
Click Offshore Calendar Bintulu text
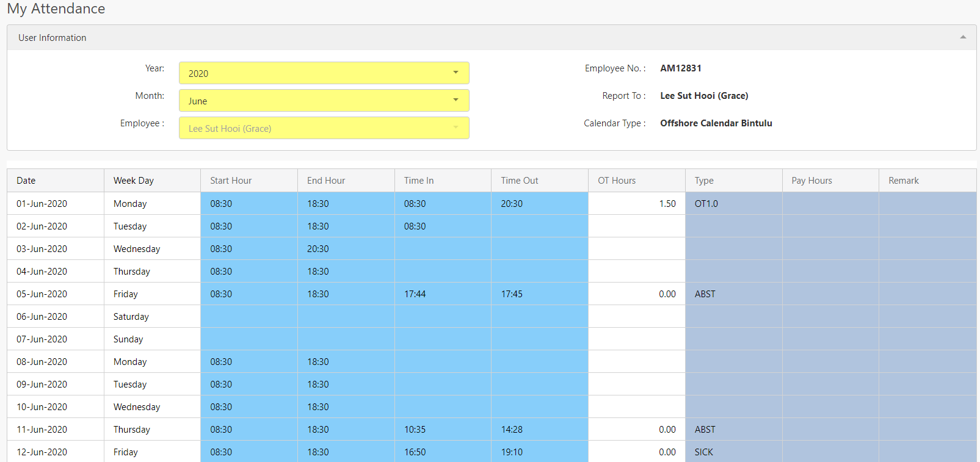pyautogui.click(x=716, y=123)
